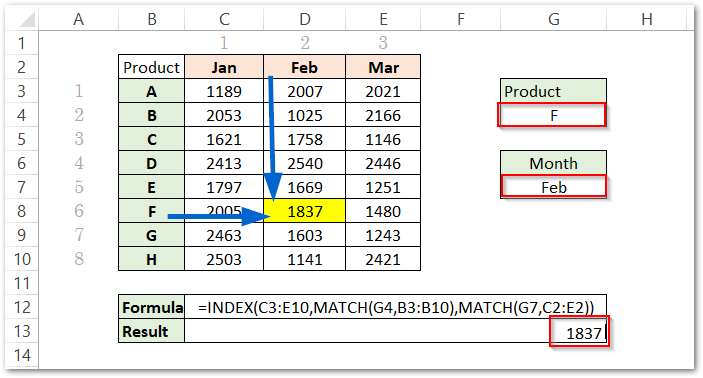Select row 1 header
Screen dimensions: 703x378
pyautogui.click(x=22, y=43)
